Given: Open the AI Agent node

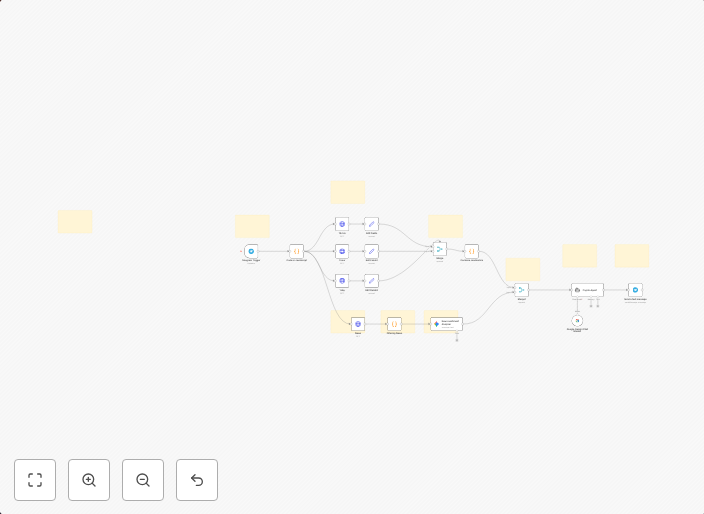Looking at the screenshot, I should pyautogui.click(x=587, y=290).
